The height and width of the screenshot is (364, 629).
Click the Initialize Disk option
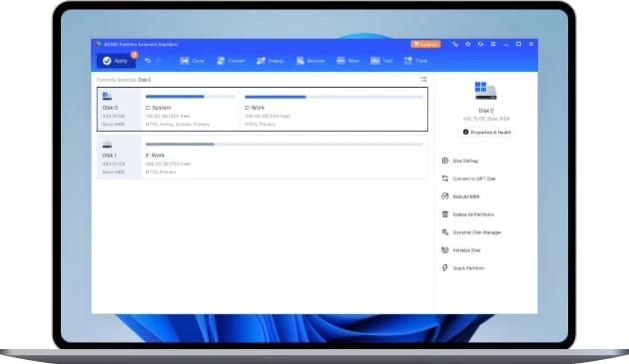tap(461, 250)
